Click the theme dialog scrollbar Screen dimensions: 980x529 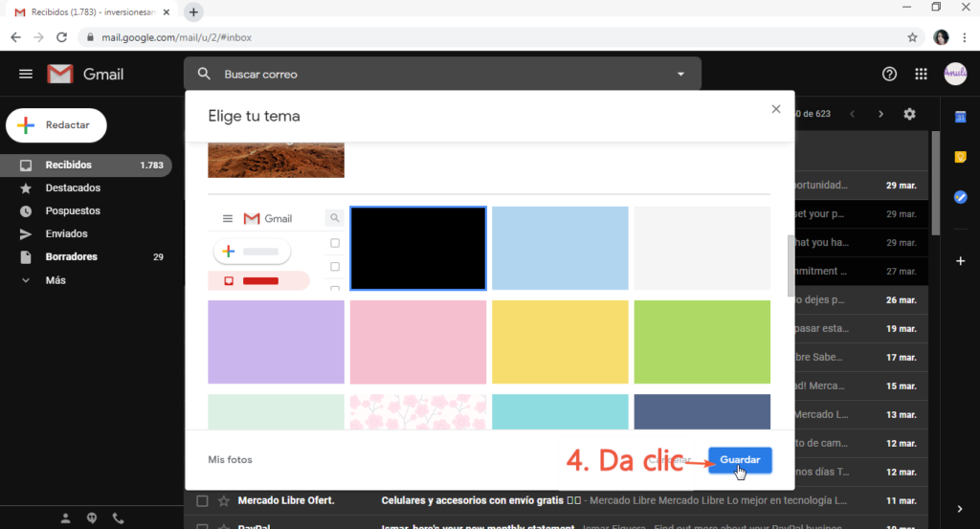(x=791, y=265)
